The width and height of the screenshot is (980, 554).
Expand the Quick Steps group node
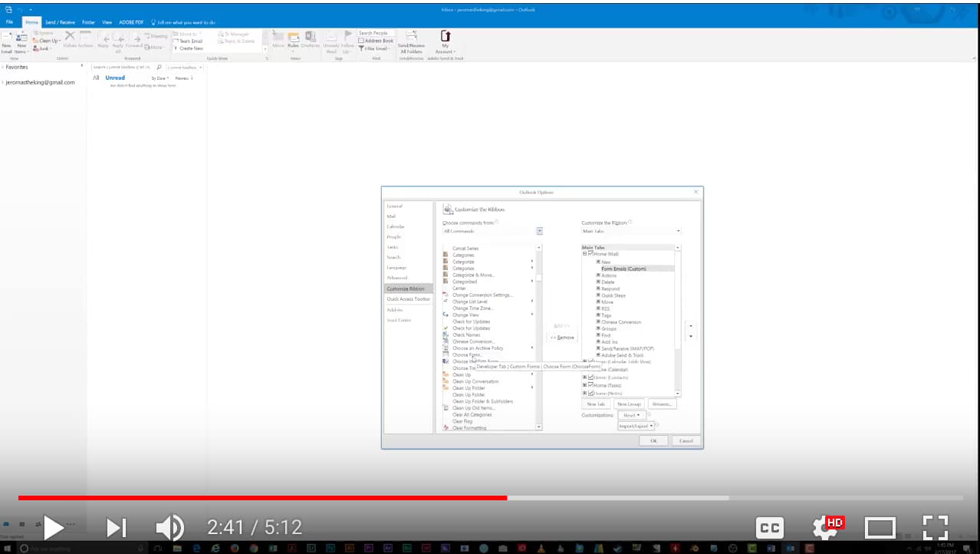coord(598,295)
